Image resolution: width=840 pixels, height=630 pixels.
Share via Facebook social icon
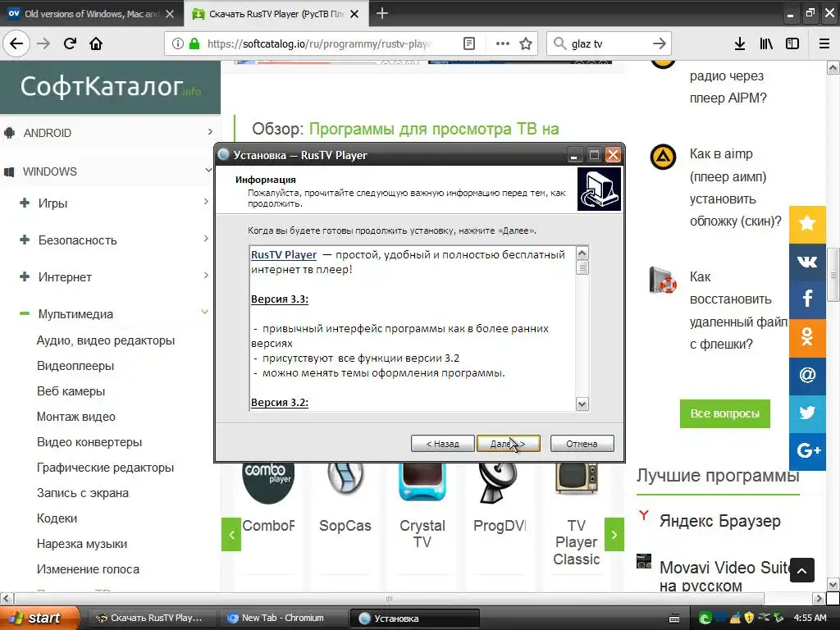[807, 299]
